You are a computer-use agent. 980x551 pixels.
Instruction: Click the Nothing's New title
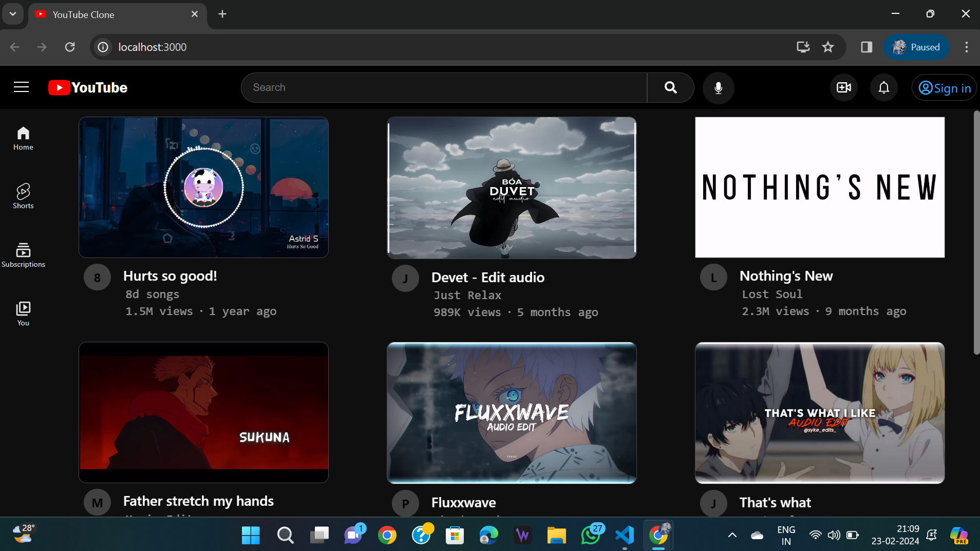pos(786,276)
